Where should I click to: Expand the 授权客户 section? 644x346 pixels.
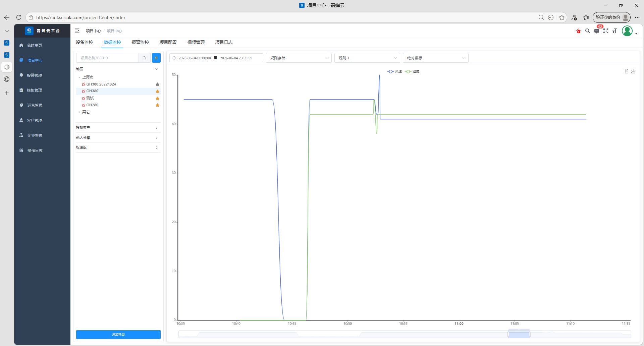point(118,128)
